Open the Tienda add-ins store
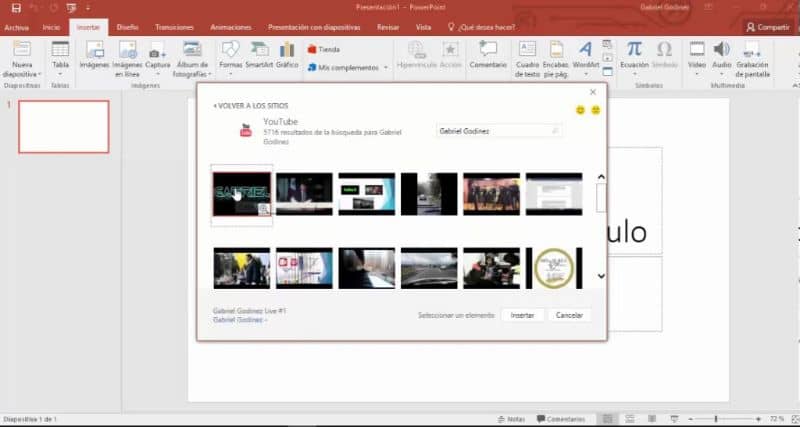The image size is (800, 427). tap(324, 49)
